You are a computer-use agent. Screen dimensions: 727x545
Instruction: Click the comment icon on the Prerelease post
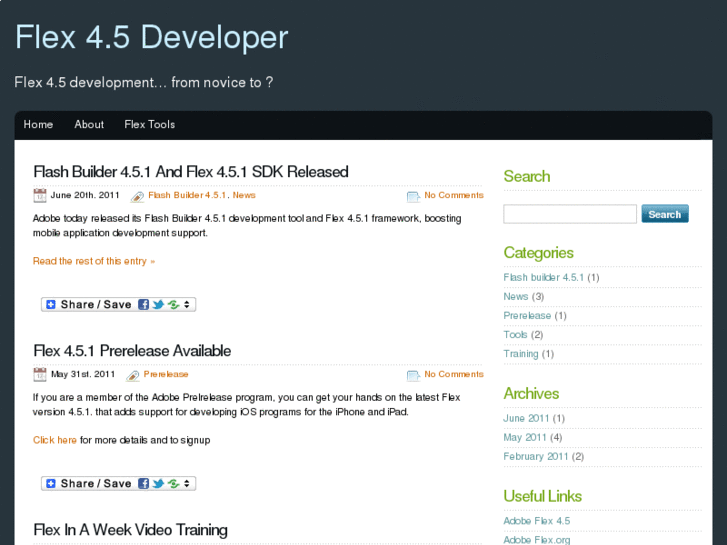[x=413, y=376]
